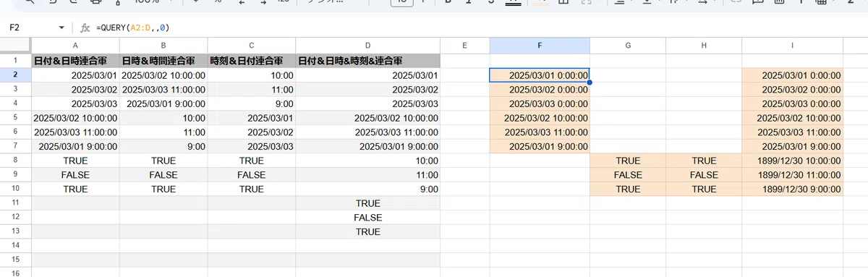Select cell F6 containing 2025/03/03 11:00:00
This screenshot has height=277, width=868.
tap(540, 132)
